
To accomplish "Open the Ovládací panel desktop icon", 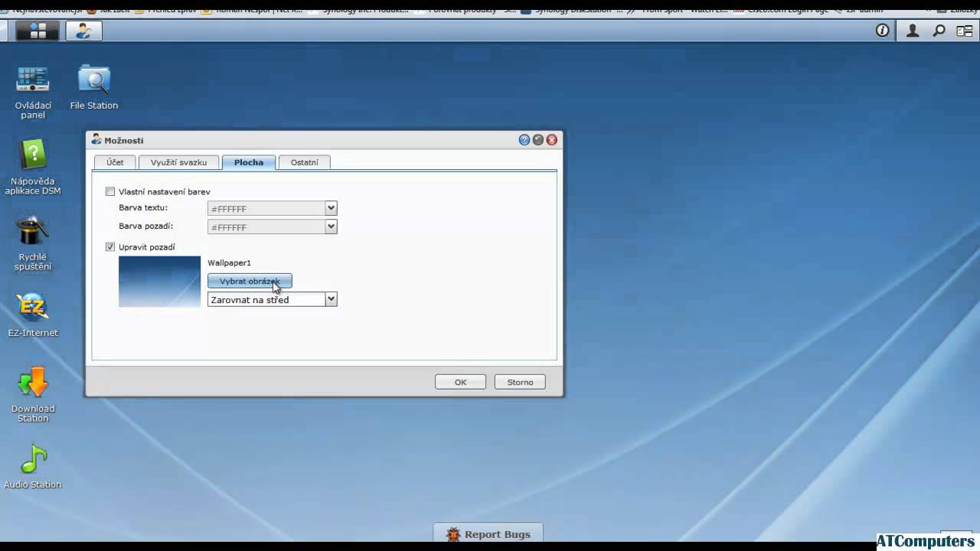I will pyautogui.click(x=33, y=92).
